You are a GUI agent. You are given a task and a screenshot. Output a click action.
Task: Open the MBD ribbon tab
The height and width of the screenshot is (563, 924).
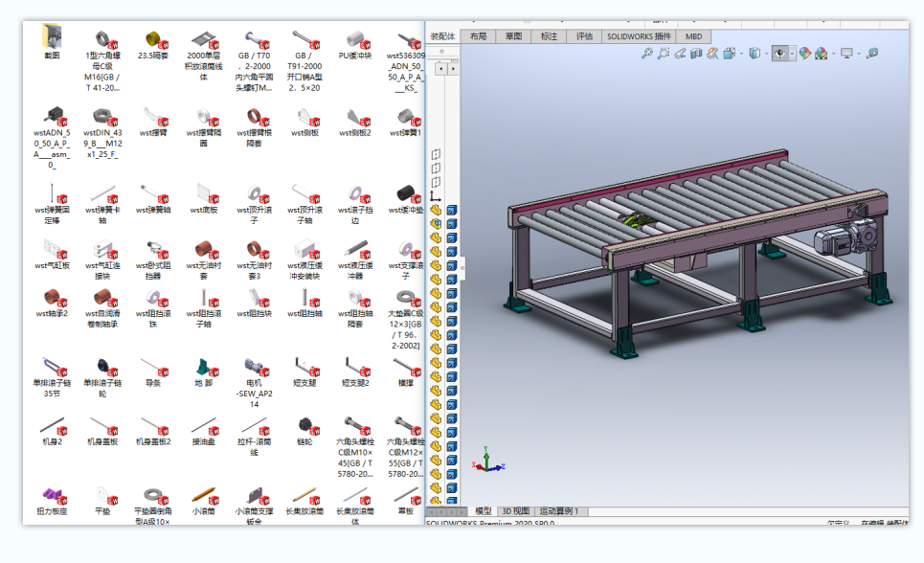point(693,36)
